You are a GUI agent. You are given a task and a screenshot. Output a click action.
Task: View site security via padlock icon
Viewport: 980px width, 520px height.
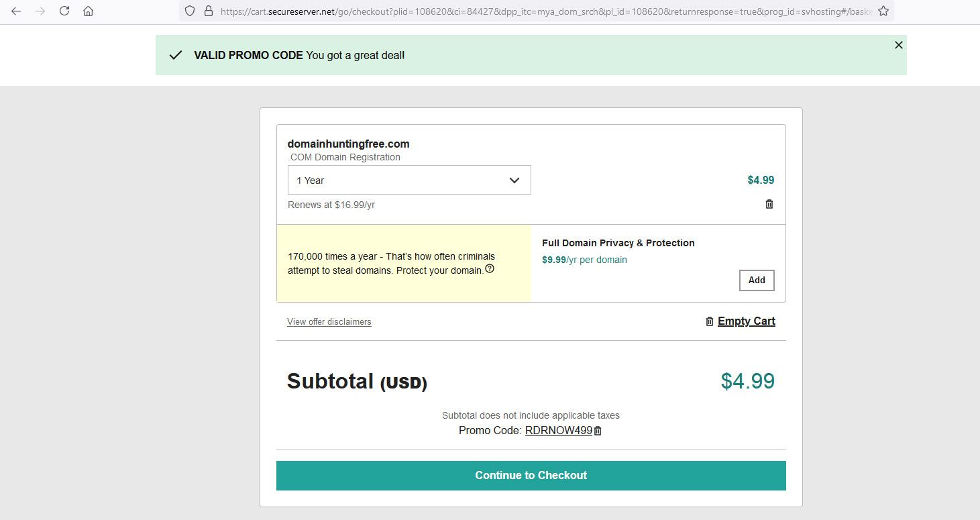208,11
